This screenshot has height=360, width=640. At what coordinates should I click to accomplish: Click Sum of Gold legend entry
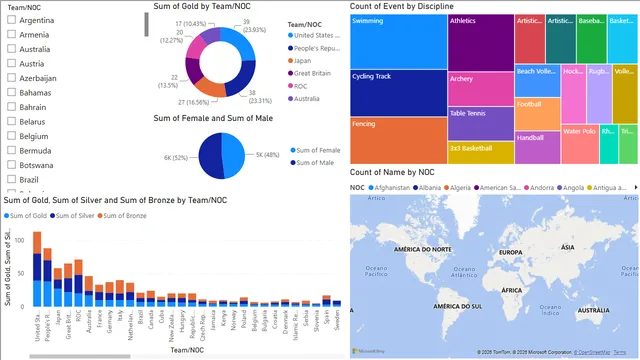(x=25, y=216)
